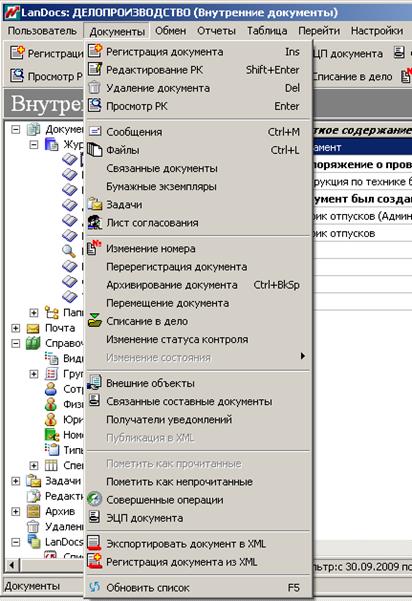Click the Удаление документа trash icon
This screenshot has height=601, width=412.
click(95, 87)
